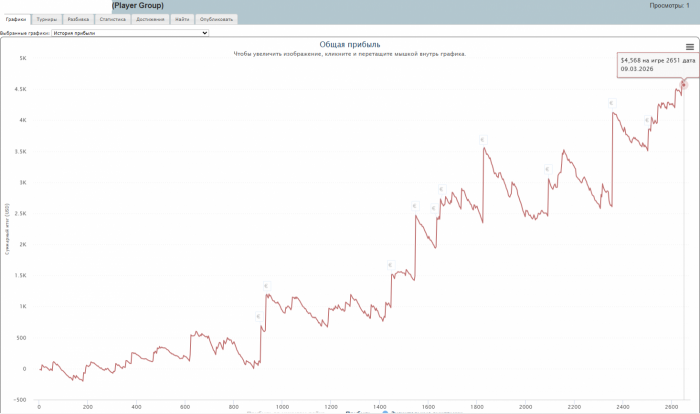This screenshot has width=700, height=414.
Task: Click the Просмотры: 1 view counter
Action: (x=669, y=5)
